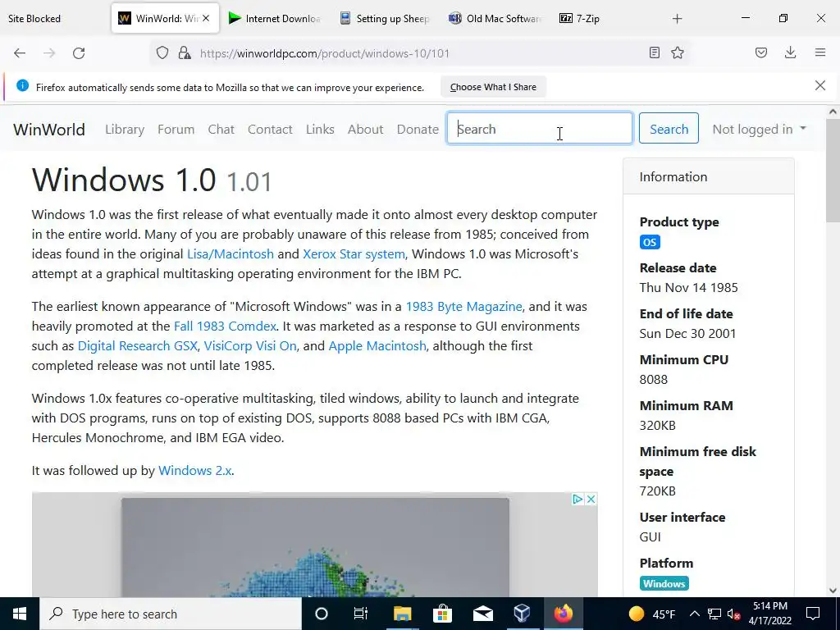Open the shield tracking protection icon
This screenshot has height=630, width=840.
click(162, 53)
